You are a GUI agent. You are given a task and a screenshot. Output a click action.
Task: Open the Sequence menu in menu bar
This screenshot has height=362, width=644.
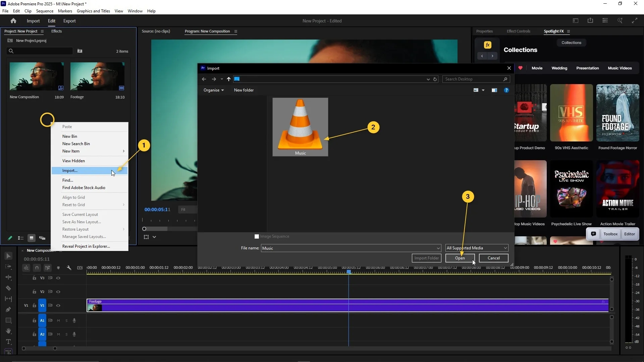coord(45,11)
